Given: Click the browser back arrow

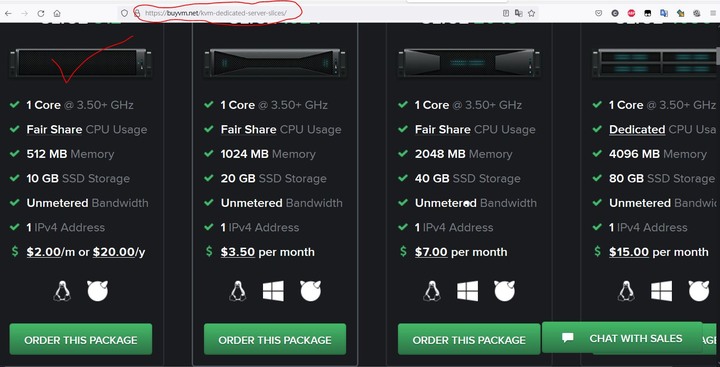Looking at the screenshot, I should click(x=8, y=13).
